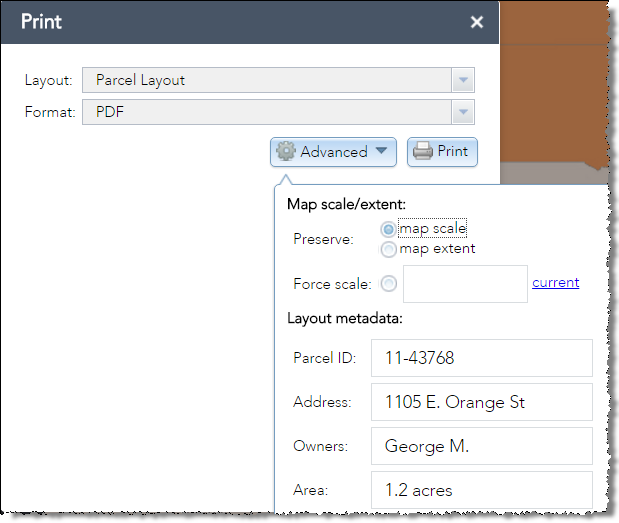Click the Address field 1105 E. Orange St
This screenshot has width=619, height=523.
[x=482, y=402]
